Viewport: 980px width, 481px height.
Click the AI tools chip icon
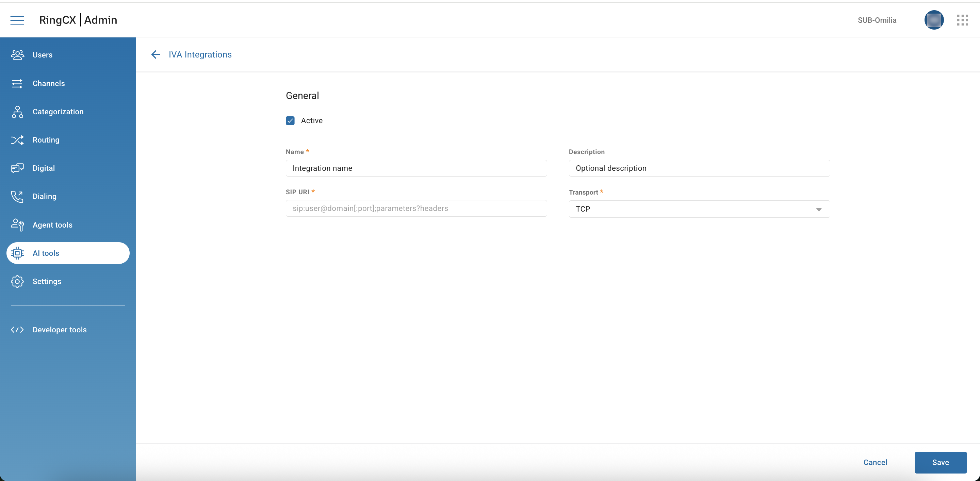[x=17, y=253]
